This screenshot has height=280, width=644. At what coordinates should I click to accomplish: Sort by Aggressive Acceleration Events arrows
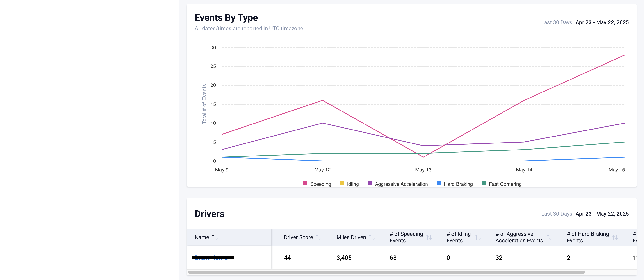click(549, 237)
